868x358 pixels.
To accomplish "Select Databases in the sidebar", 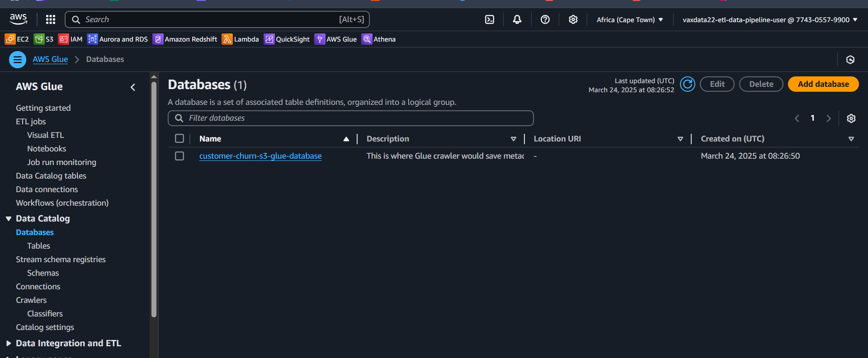I will [x=35, y=232].
